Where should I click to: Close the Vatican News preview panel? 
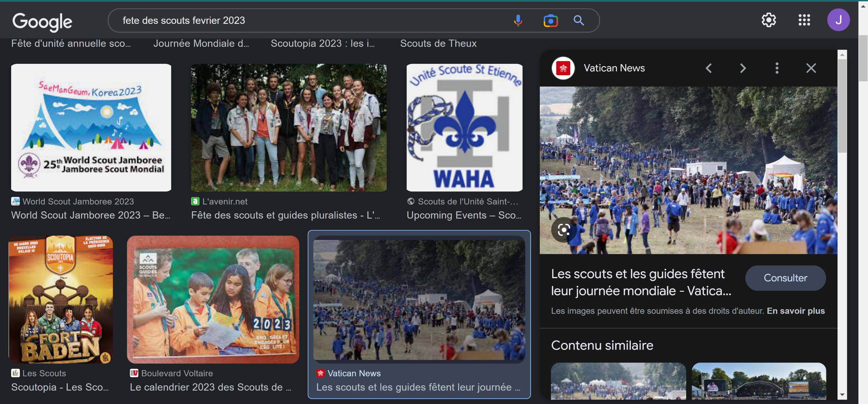pos(811,68)
